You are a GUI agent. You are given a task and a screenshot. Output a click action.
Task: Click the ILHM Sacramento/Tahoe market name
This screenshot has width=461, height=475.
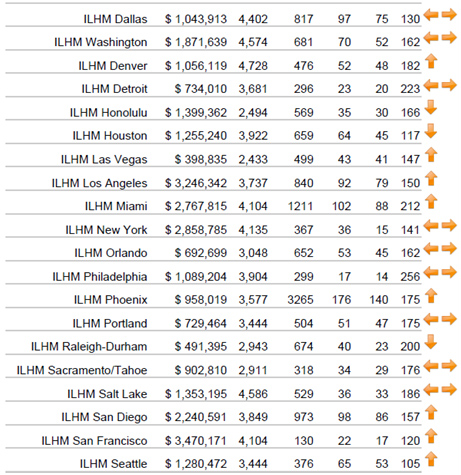(x=82, y=370)
